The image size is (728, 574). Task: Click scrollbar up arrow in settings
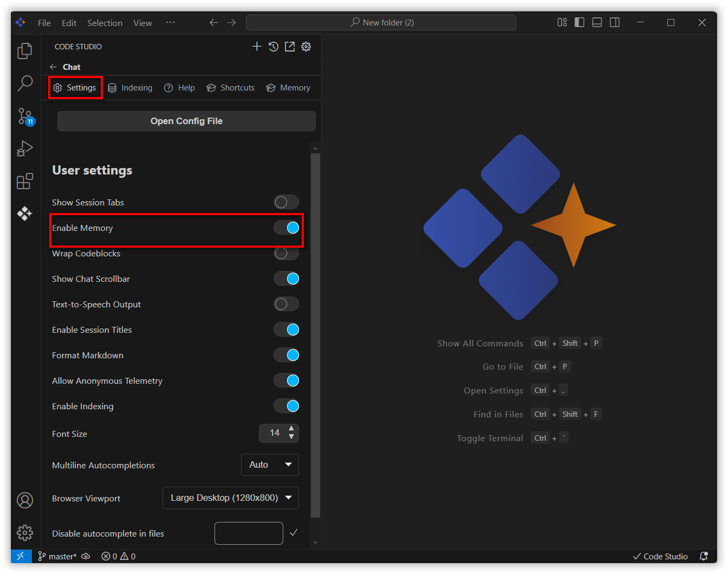(x=315, y=148)
